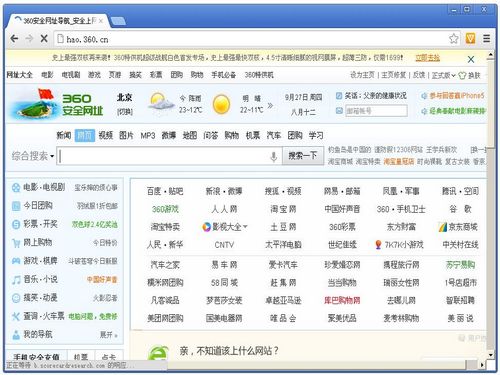Click the vertical scrollbar down arrow
This screenshot has height=375, width=500.
(491, 355)
